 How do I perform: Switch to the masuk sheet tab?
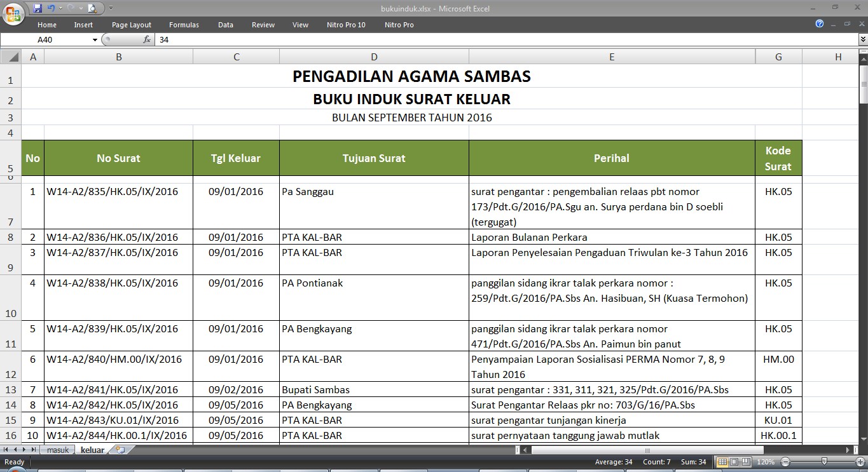(58, 450)
